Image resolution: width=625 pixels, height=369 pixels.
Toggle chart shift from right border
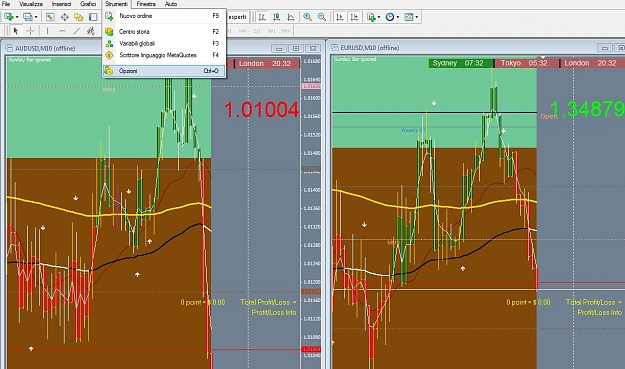tap(354, 17)
